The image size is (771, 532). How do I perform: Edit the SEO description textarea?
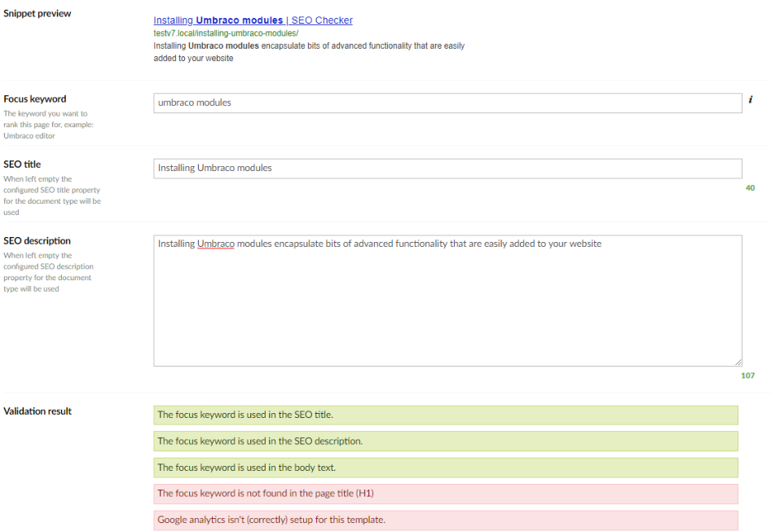[x=447, y=301]
